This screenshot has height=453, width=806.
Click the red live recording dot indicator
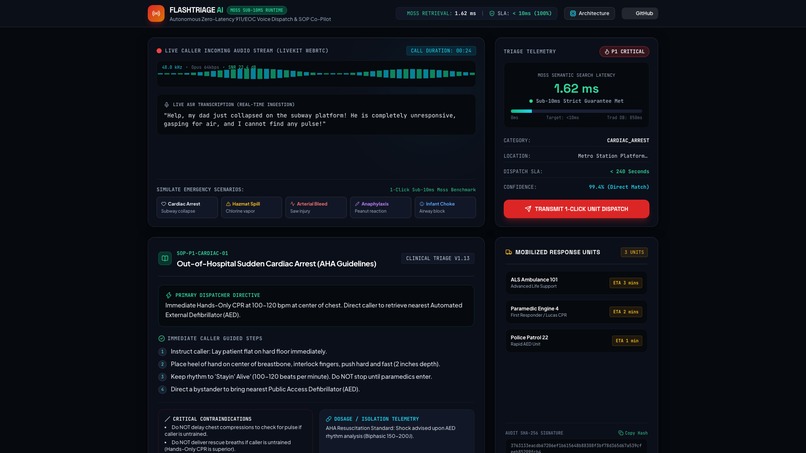tap(159, 51)
